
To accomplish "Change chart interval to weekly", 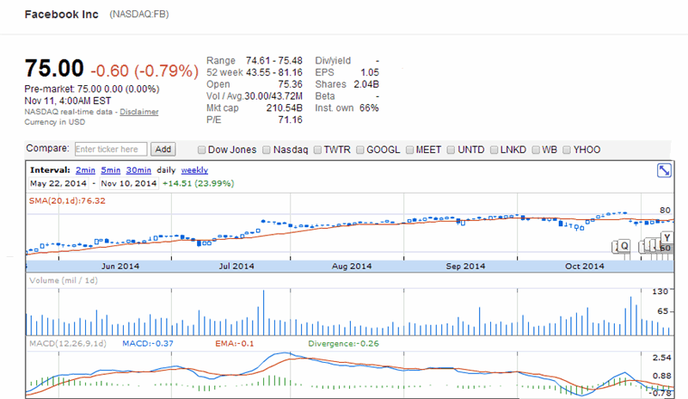I will [x=194, y=170].
